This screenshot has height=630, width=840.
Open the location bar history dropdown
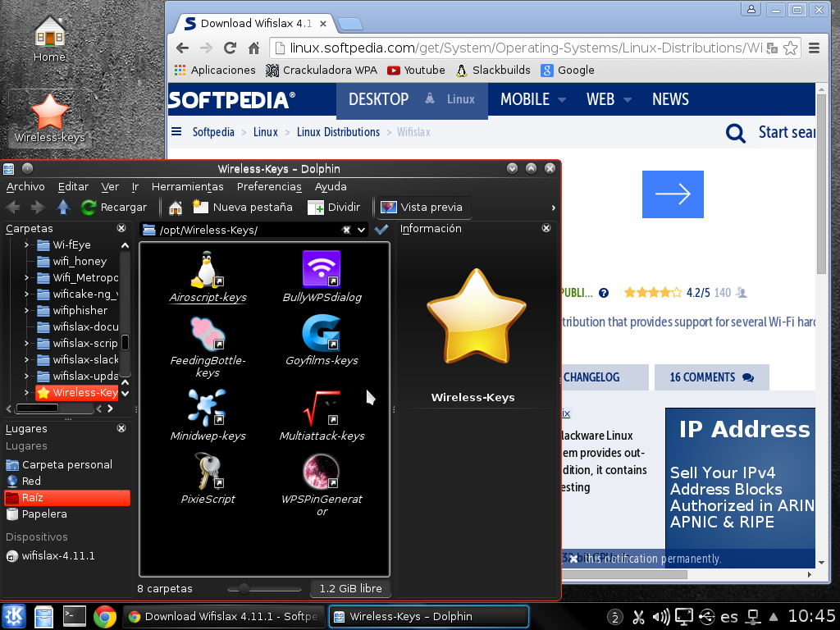[362, 230]
